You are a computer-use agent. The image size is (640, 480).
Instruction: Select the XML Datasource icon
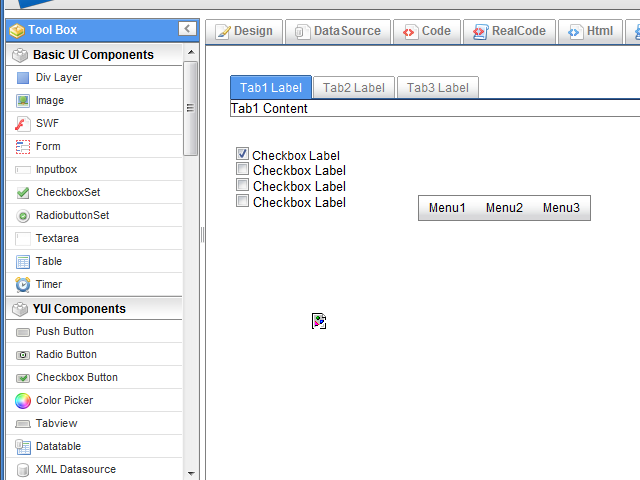[x=23, y=469]
